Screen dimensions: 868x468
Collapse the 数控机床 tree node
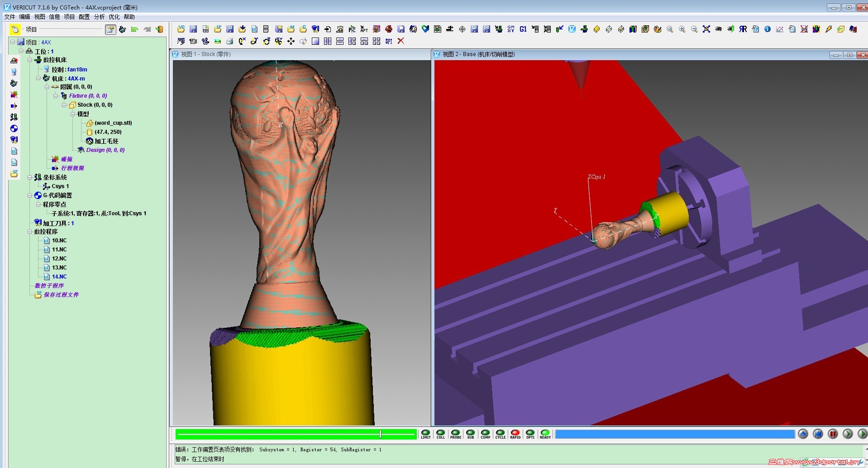tap(30, 60)
